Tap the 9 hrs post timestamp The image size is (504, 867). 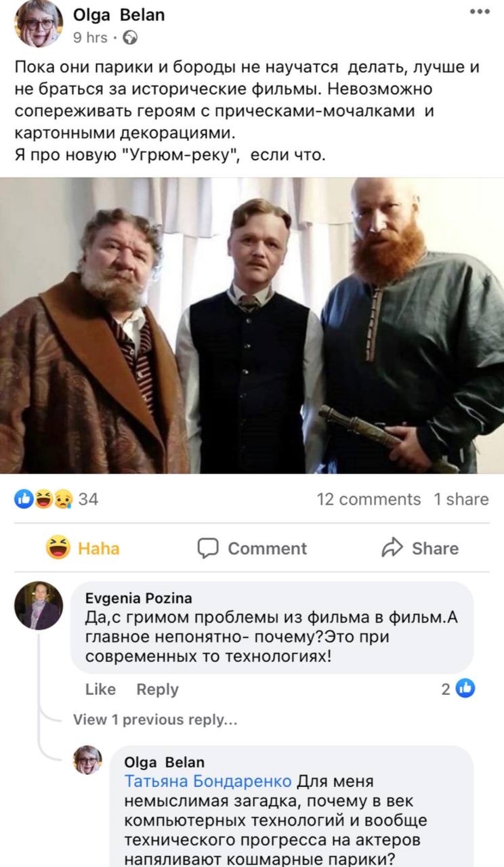coord(90,38)
